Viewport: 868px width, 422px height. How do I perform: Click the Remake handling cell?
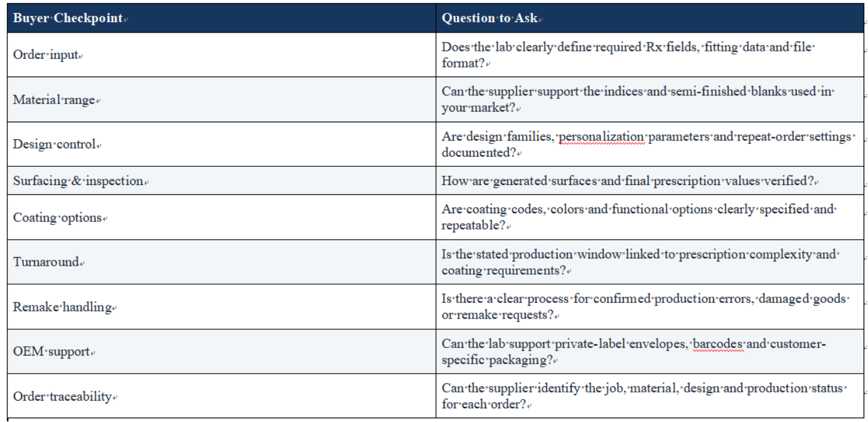pos(222,307)
